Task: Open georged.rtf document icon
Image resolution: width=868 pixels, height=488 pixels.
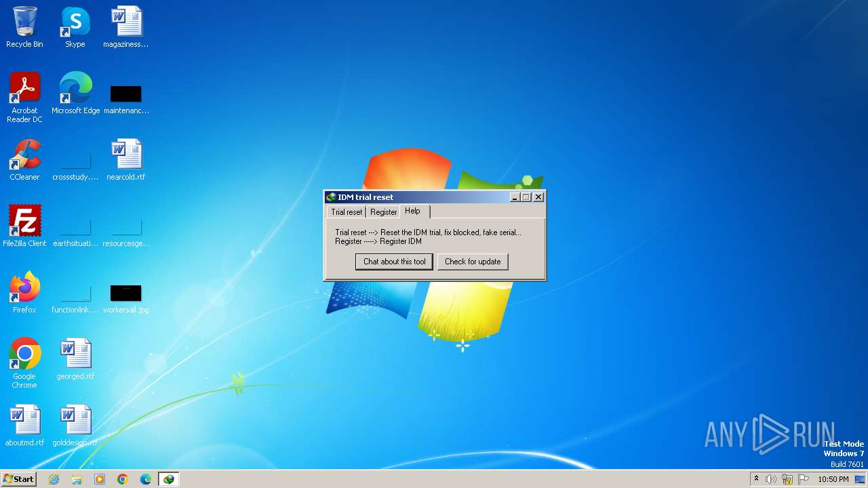Action: (x=75, y=359)
